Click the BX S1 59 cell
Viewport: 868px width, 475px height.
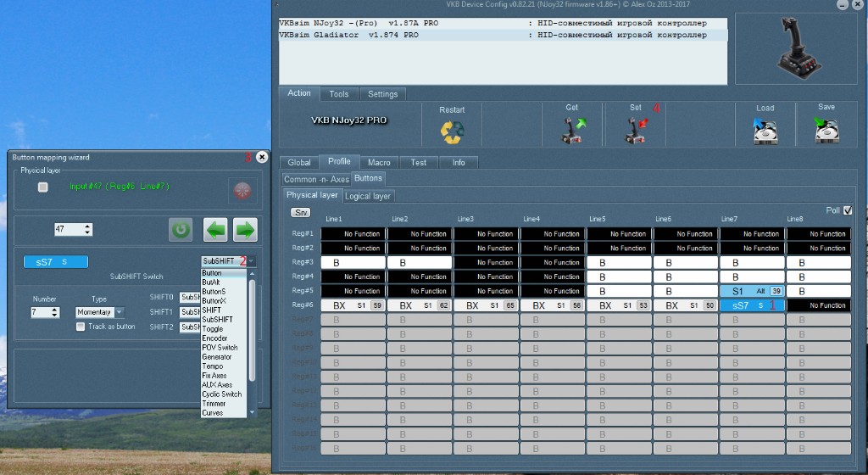353,305
